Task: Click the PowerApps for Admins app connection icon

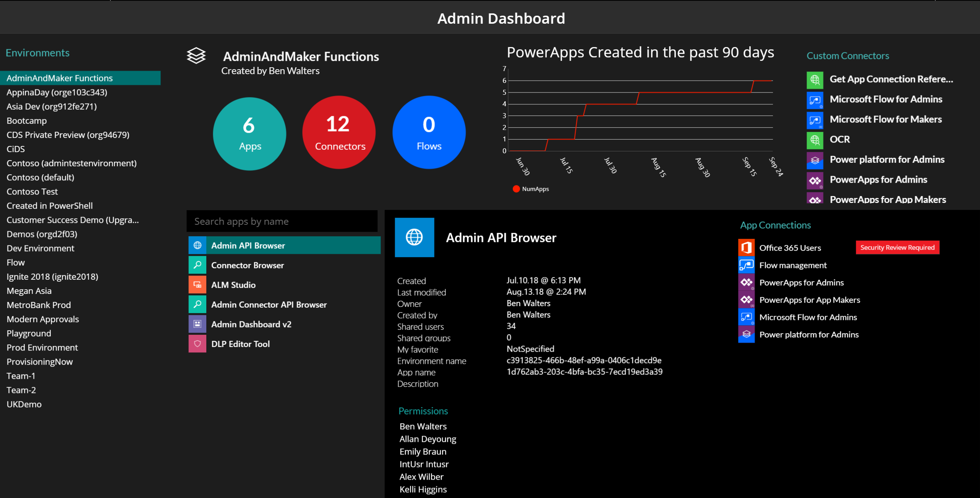Action: pos(747,282)
